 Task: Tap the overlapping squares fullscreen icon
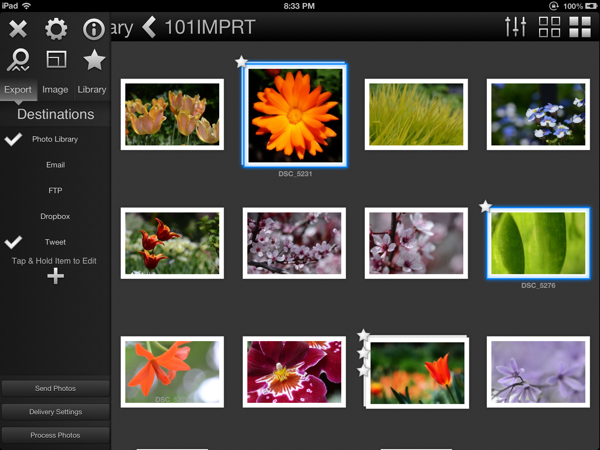56,61
